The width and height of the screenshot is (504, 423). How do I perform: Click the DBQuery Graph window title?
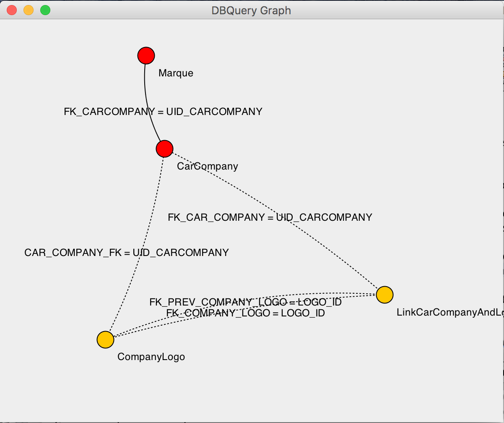pos(251,10)
